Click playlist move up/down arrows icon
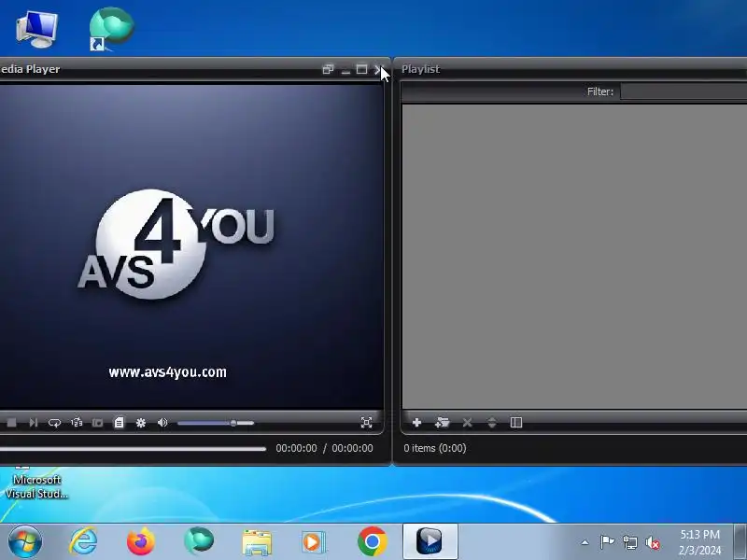 [x=492, y=423]
